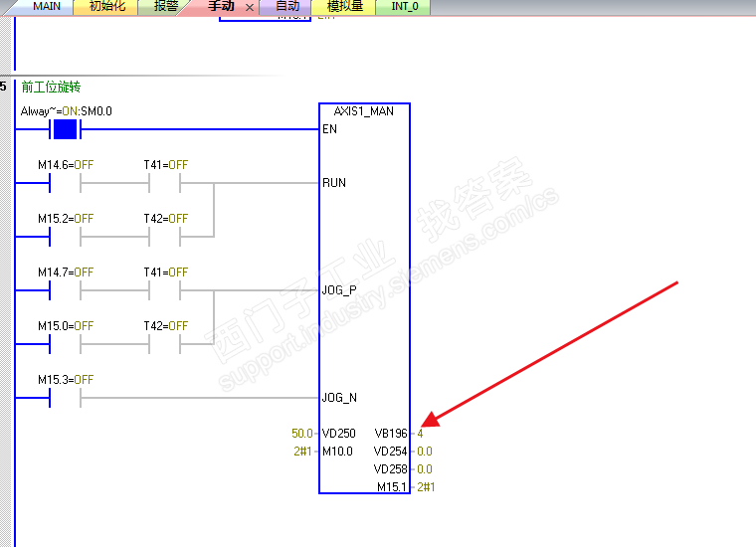Click the VB196 error output parameter
Screen dimensions: 756x547
point(391,434)
